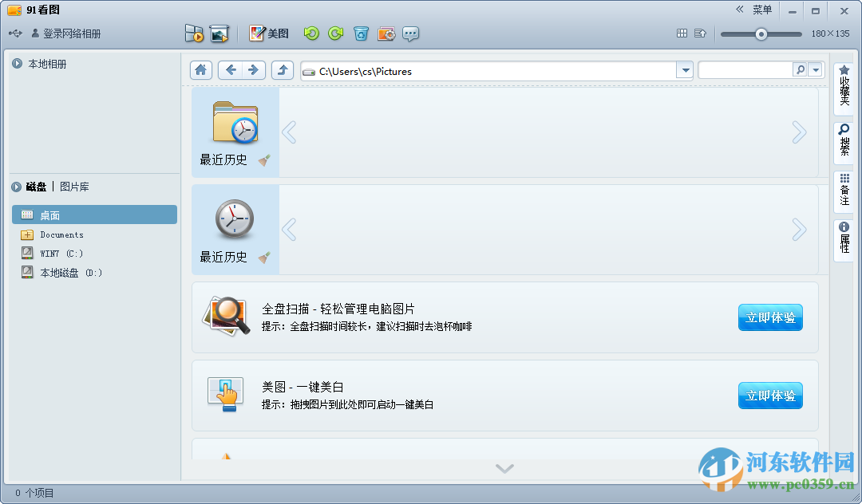The width and height of the screenshot is (862, 504).
Task: Minimize the 91看图 window
Action: 793,11
